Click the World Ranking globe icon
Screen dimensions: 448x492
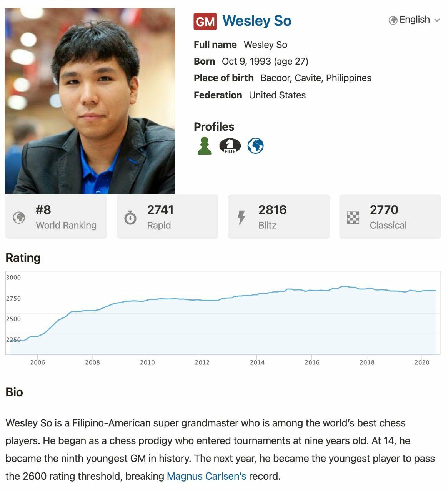19,218
